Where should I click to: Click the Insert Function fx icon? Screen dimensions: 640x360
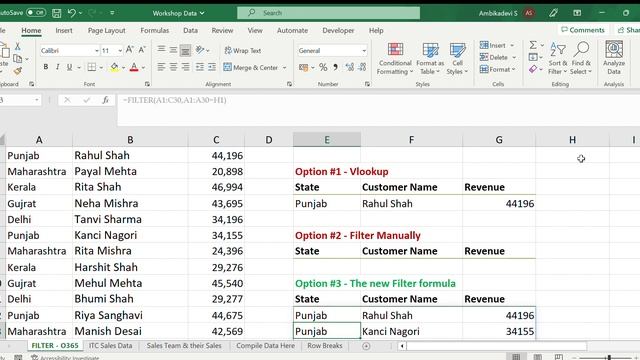click(105, 100)
